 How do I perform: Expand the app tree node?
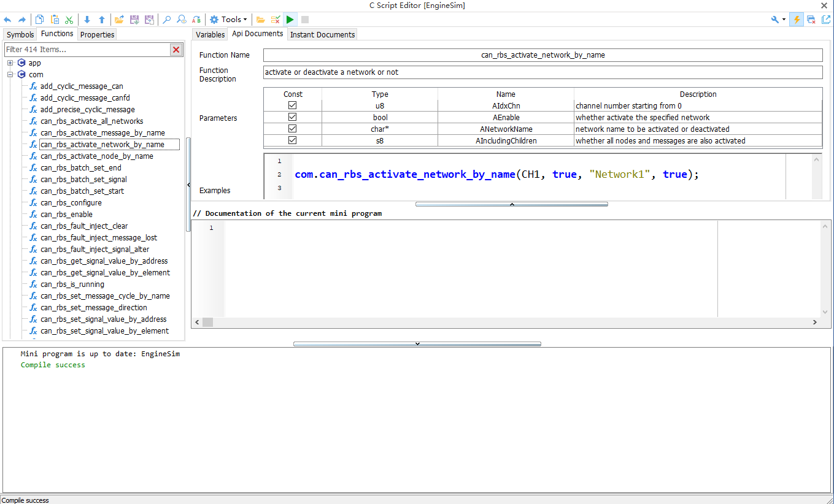pos(10,63)
